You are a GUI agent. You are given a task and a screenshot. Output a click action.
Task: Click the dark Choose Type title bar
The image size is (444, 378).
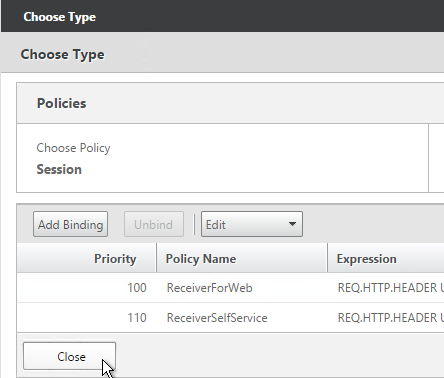(222, 16)
